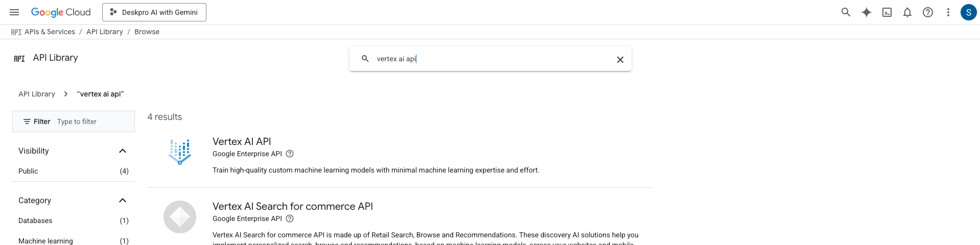Open Vertex AI Search for commerce API
980x245 pixels.
292,206
